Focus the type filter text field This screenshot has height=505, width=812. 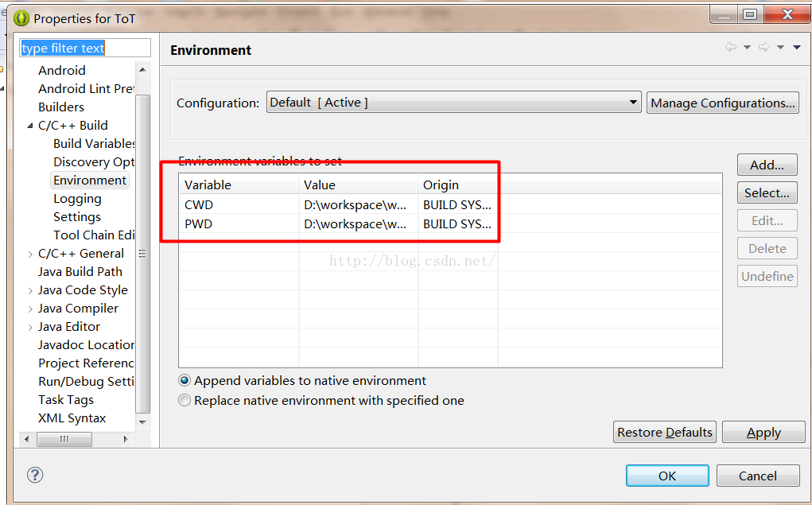pyautogui.click(x=85, y=48)
